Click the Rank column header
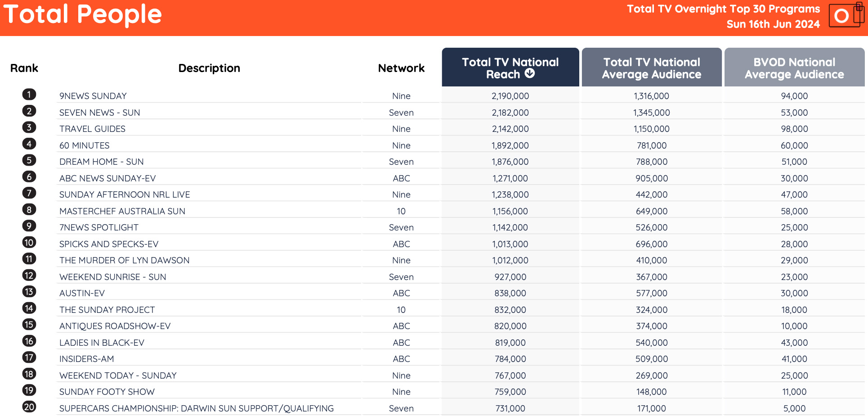868x416 pixels. (x=24, y=68)
